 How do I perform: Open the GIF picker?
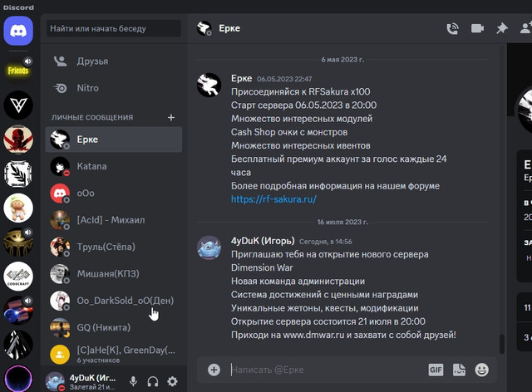[436, 370]
